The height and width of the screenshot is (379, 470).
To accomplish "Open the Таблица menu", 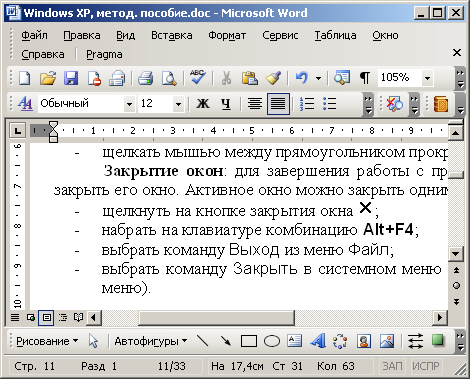I will click(x=335, y=35).
